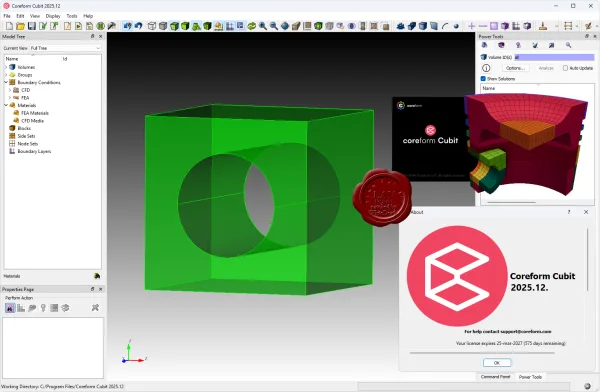The image size is (600, 392).
Task: Enable the Auto Update checkbox
Action: pyautogui.click(x=565, y=68)
